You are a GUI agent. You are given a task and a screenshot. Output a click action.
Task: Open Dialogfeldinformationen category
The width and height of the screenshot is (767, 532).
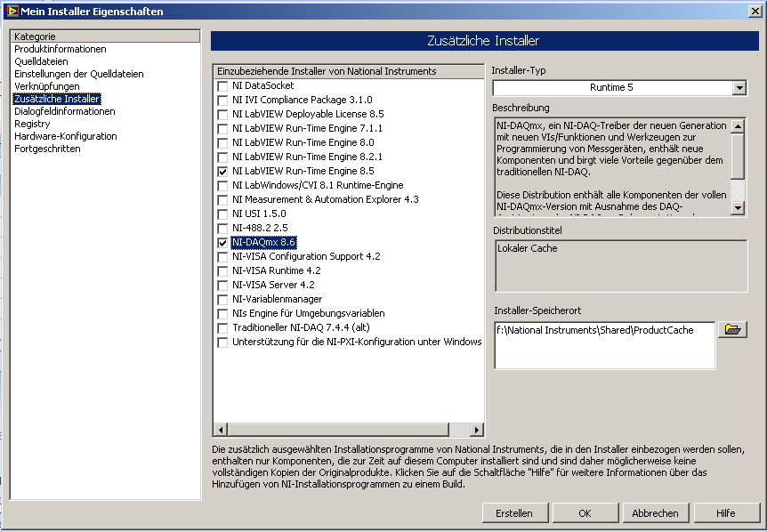click(x=65, y=111)
